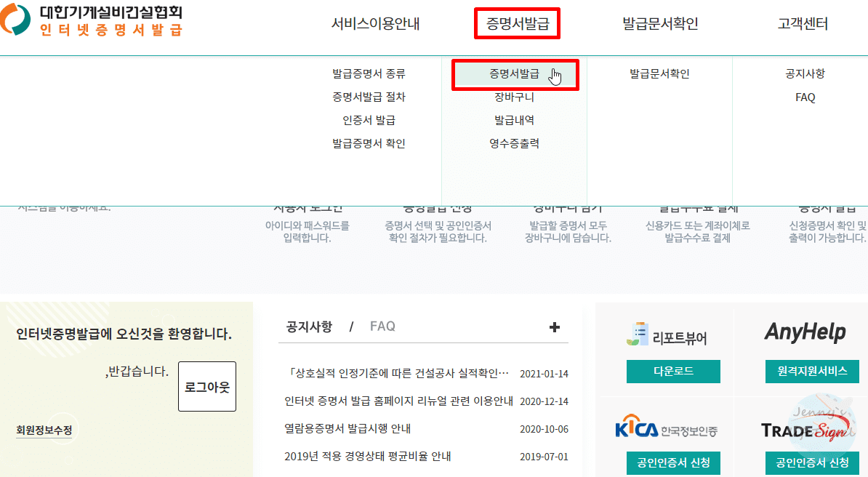Click text 발급할 증명서 모두 장바구니에 담습니다
The image size is (868, 477).
click(x=568, y=232)
